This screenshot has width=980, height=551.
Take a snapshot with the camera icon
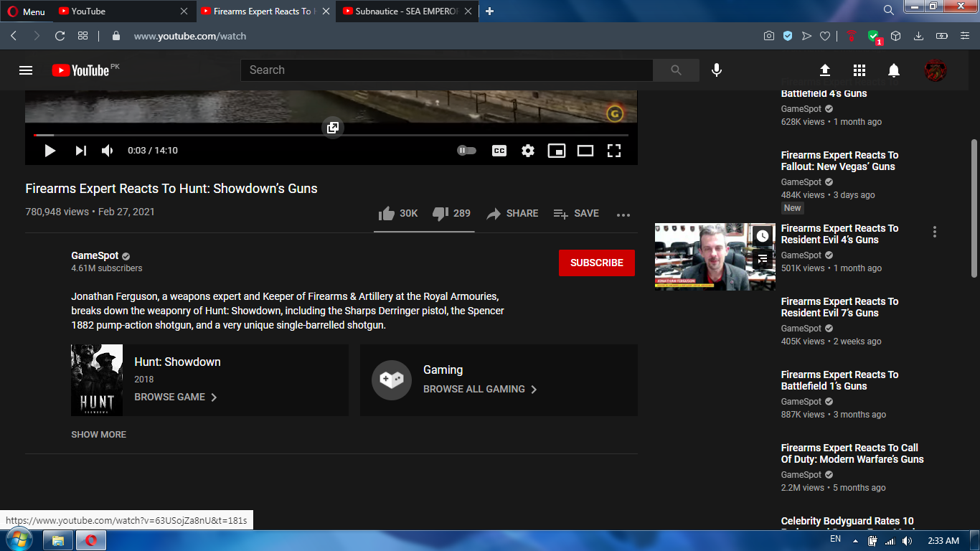point(769,36)
